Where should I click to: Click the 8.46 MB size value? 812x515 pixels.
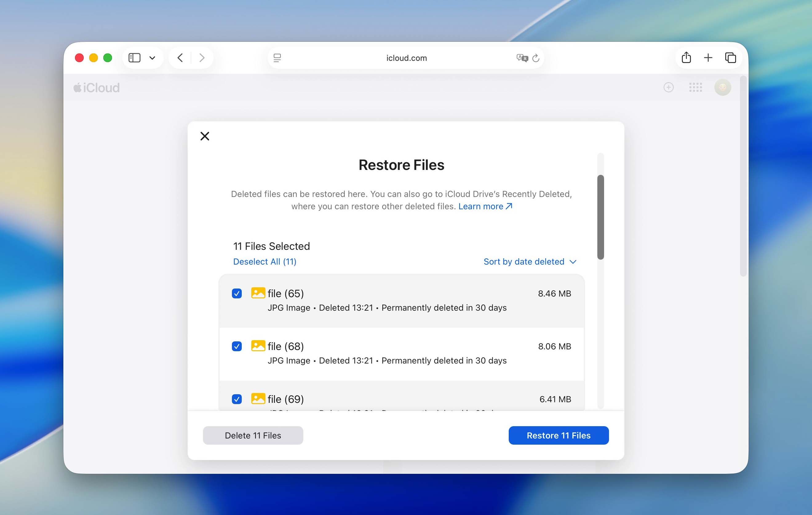pyautogui.click(x=554, y=293)
